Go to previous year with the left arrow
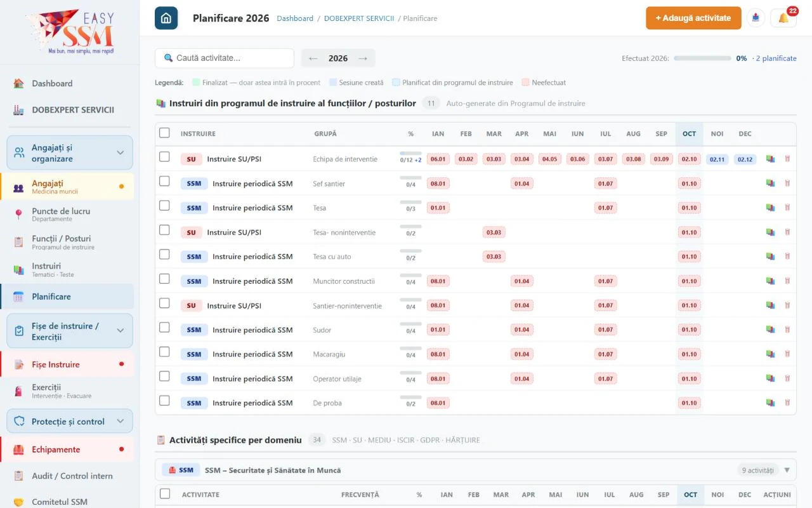Screen dimensions: 812x508 pyautogui.click(x=313, y=58)
